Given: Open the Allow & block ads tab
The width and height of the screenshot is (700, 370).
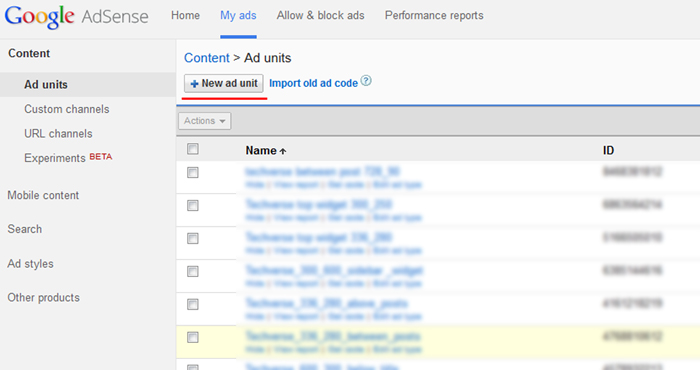Looking at the screenshot, I should coord(321,16).
